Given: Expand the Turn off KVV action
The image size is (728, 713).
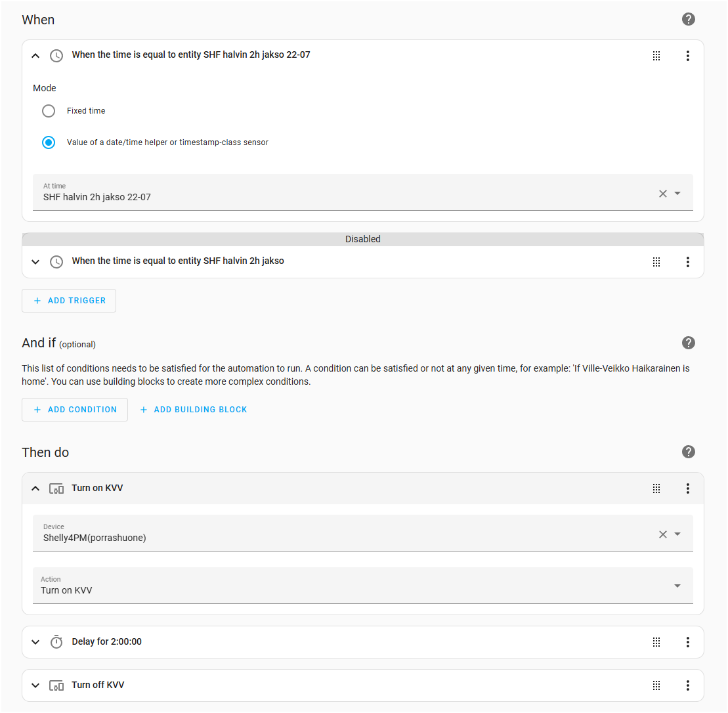Looking at the screenshot, I should [35, 685].
